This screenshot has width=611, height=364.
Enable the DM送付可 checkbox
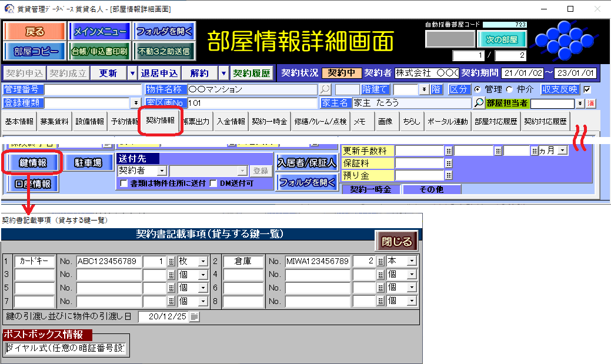point(214,183)
